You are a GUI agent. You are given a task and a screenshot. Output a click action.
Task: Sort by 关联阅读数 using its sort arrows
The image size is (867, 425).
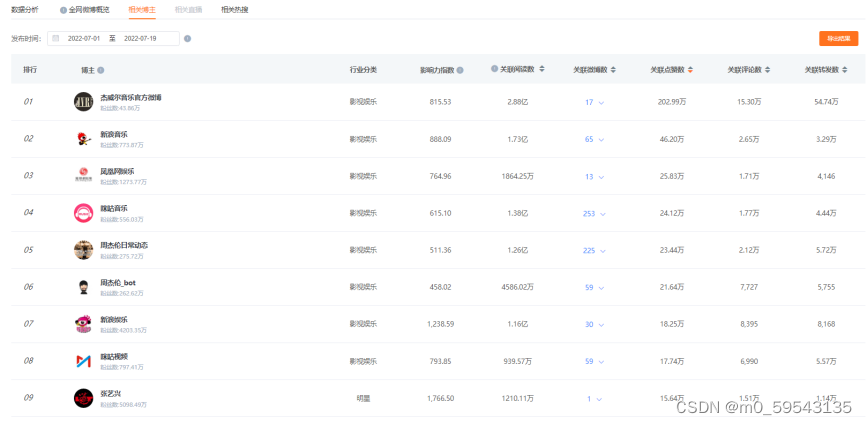542,69
